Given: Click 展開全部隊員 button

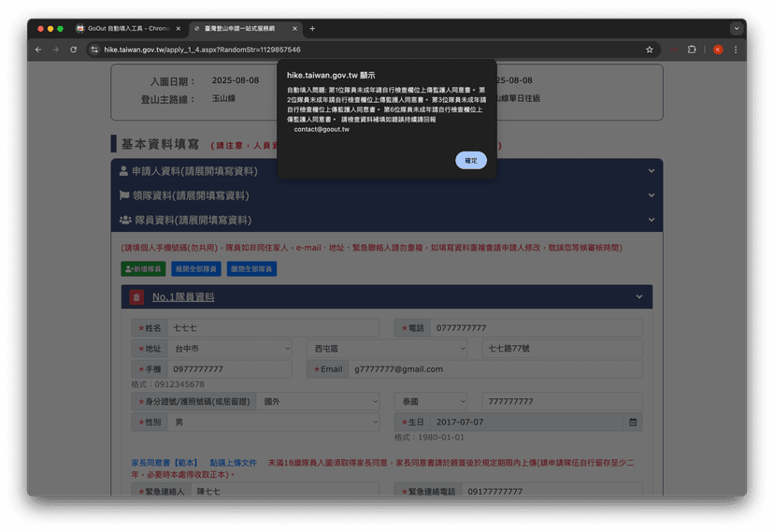Looking at the screenshot, I should coord(196,269).
